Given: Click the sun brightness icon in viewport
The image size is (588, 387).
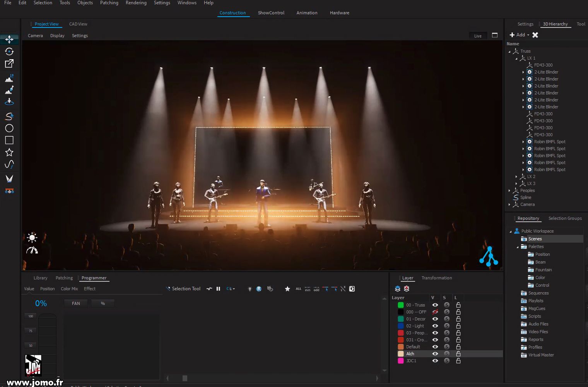Looking at the screenshot, I should tap(32, 238).
